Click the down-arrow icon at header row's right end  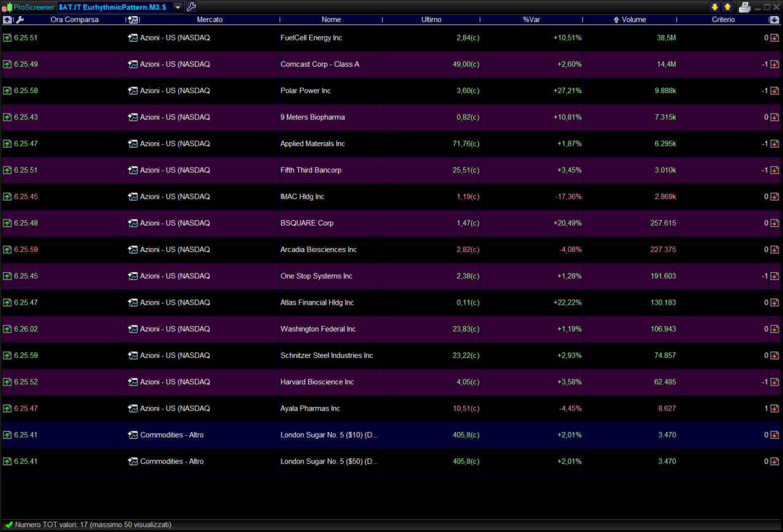coord(774,20)
